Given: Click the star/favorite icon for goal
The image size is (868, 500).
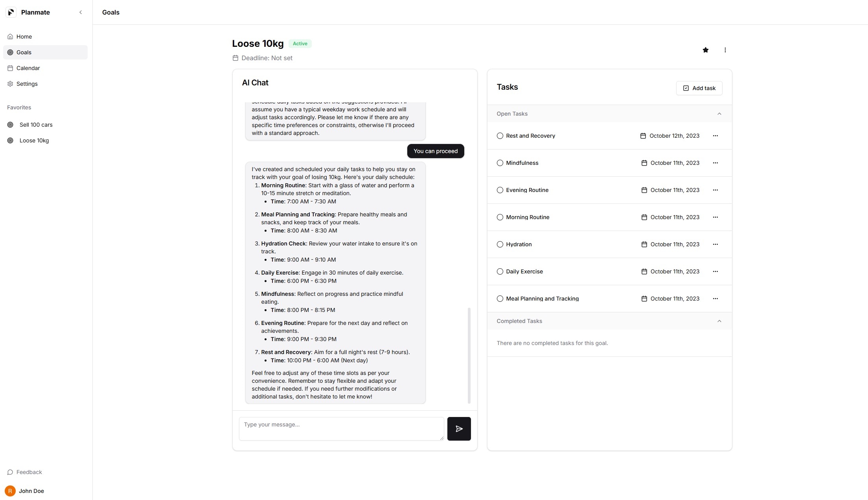Looking at the screenshot, I should (705, 50).
